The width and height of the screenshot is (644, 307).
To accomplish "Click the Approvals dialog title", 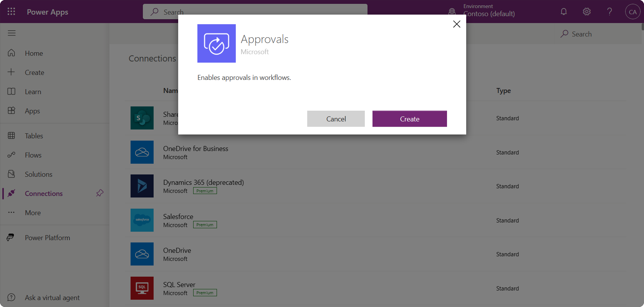I will click(x=265, y=39).
